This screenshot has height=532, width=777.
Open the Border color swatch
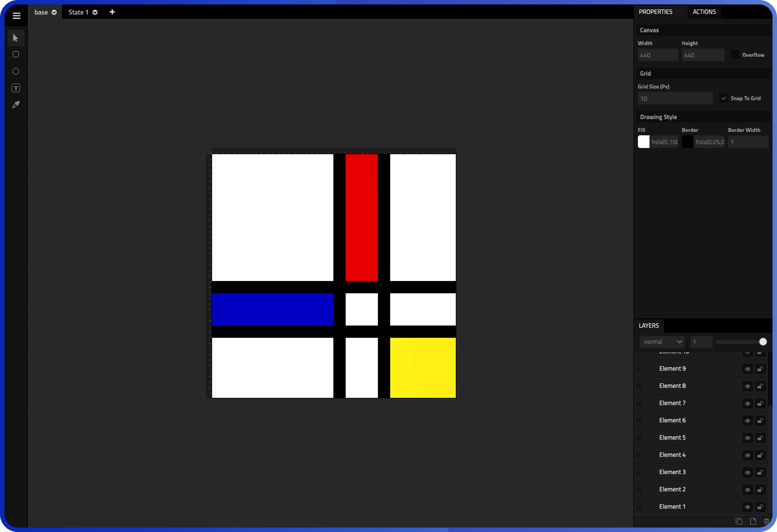pyautogui.click(x=688, y=142)
